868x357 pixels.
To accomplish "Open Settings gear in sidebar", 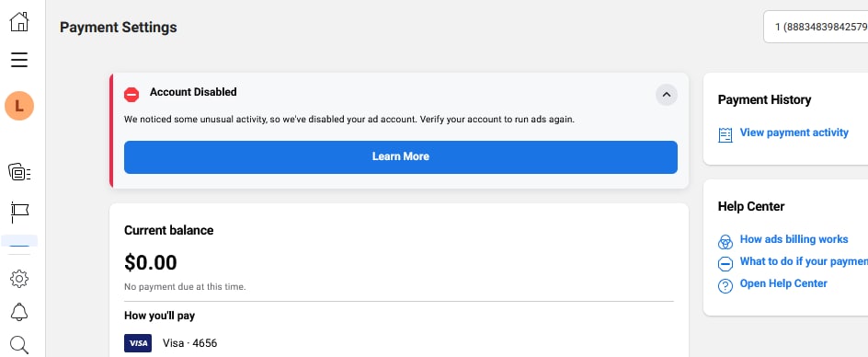I will pos(19,279).
